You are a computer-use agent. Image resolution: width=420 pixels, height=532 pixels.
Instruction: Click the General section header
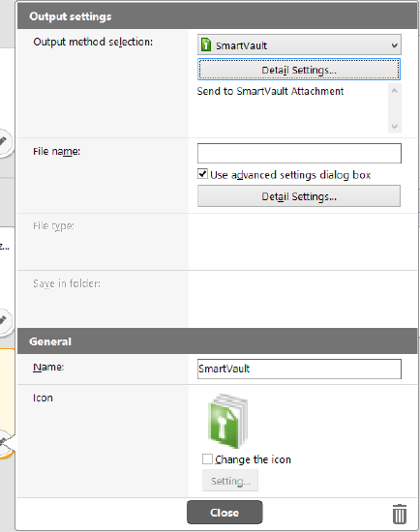(218, 341)
